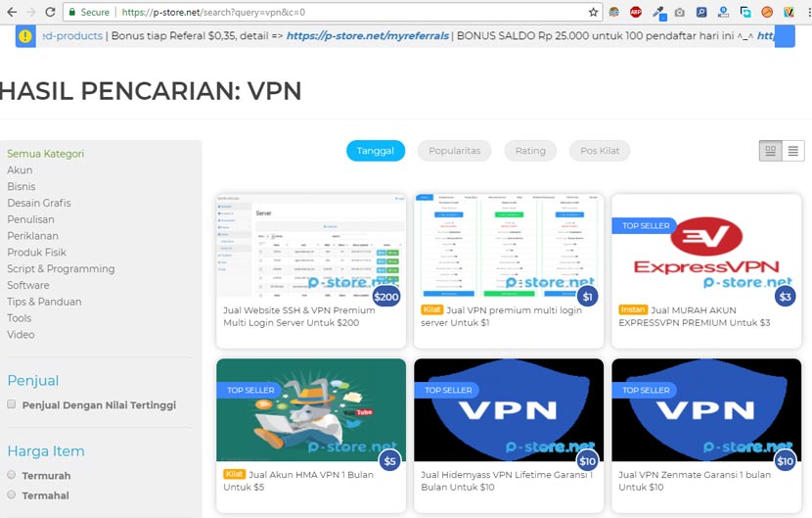Click the page ruler measurement extension
This screenshot has height=518, width=812.
[x=723, y=12]
